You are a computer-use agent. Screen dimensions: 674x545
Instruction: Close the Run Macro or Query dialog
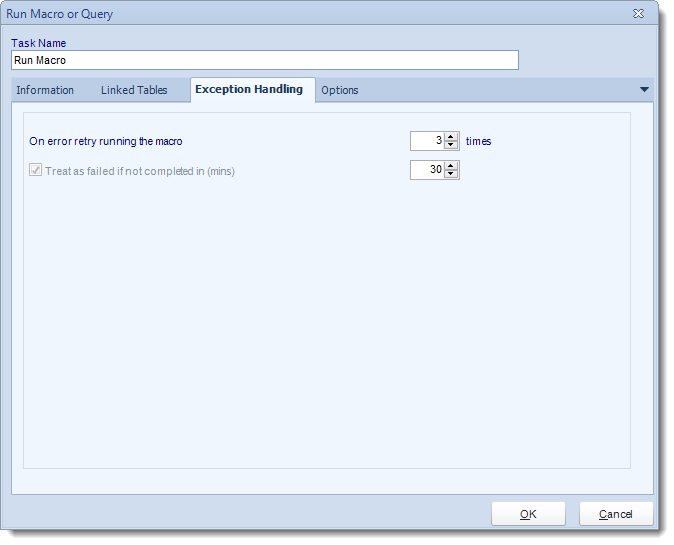pyautogui.click(x=638, y=14)
